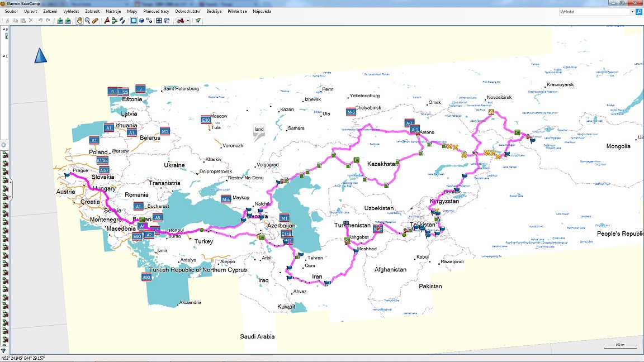Toggle the 3D map view button

tap(142, 21)
